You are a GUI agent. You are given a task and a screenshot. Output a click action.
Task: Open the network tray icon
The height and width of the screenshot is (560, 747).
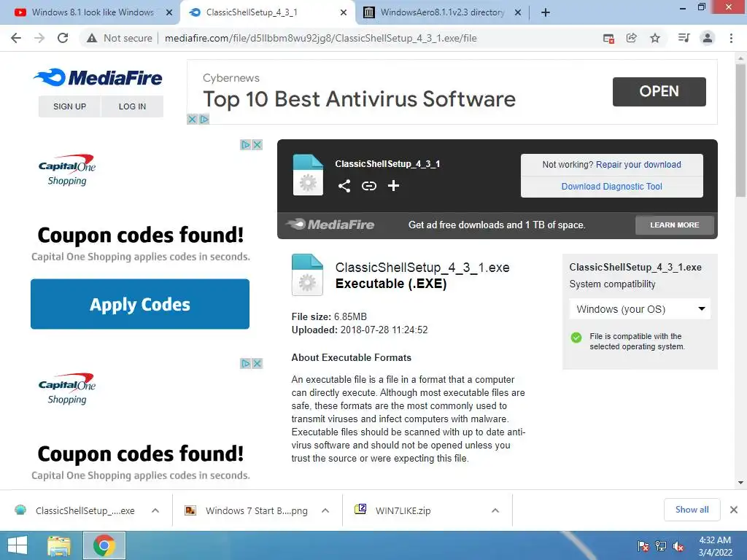click(x=661, y=546)
